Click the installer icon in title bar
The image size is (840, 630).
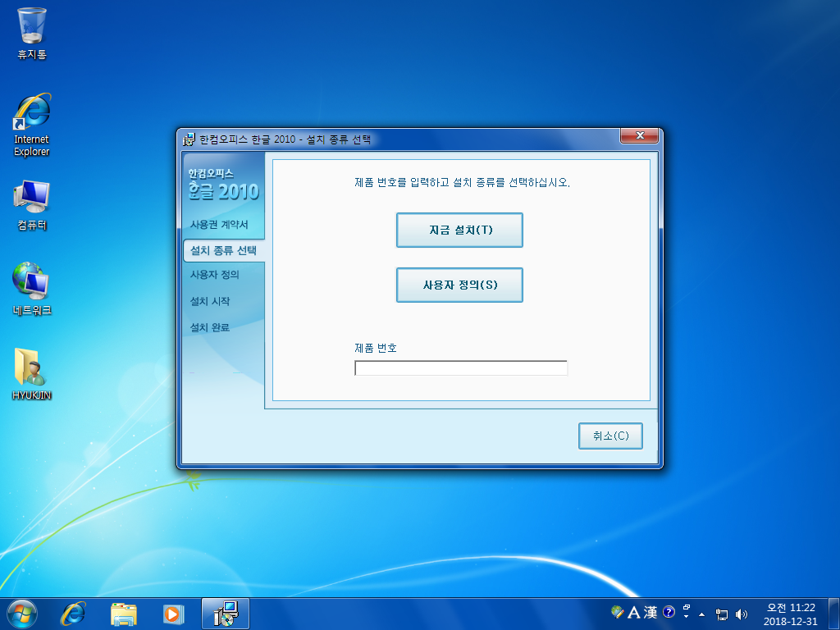coord(189,139)
